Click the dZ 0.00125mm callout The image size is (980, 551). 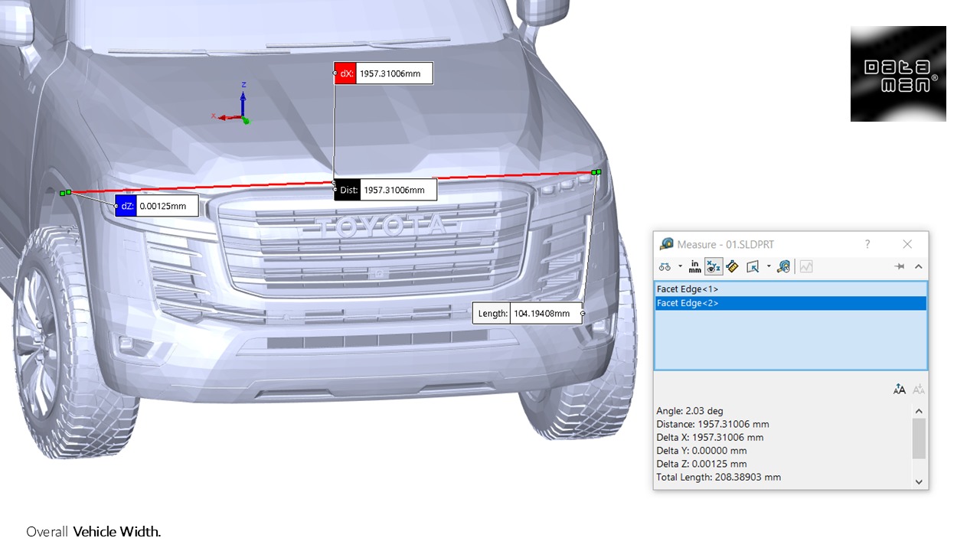pos(157,206)
